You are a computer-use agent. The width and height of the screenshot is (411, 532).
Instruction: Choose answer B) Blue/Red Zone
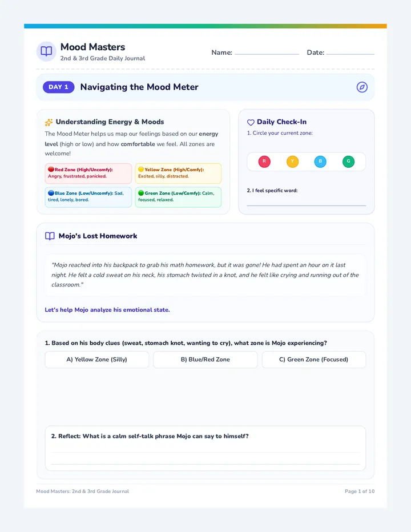pyautogui.click(x=205, y=360)
